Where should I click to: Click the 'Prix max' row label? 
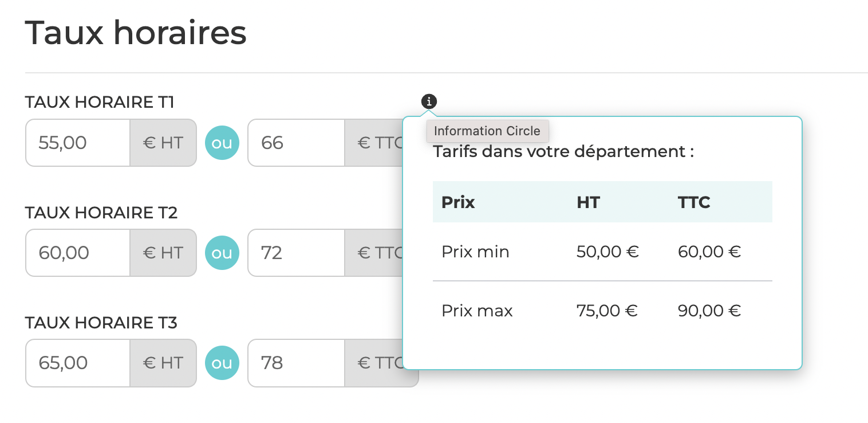[477, 311]
